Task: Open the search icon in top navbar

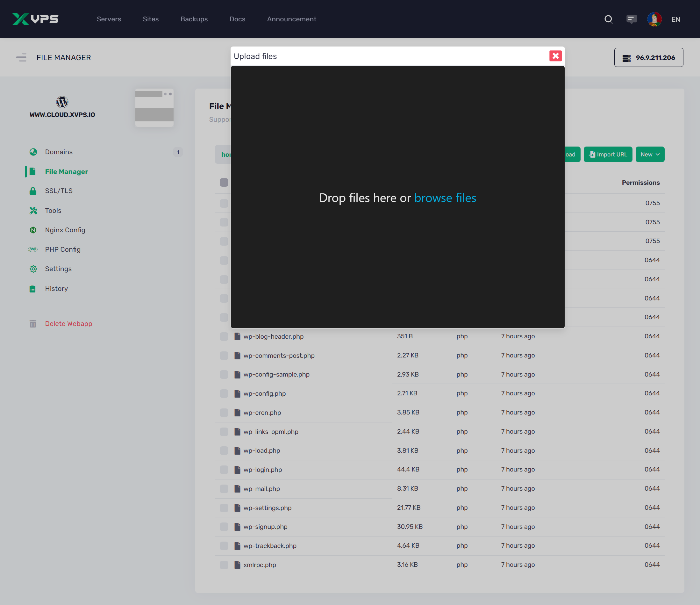Action: coord(609,19)
